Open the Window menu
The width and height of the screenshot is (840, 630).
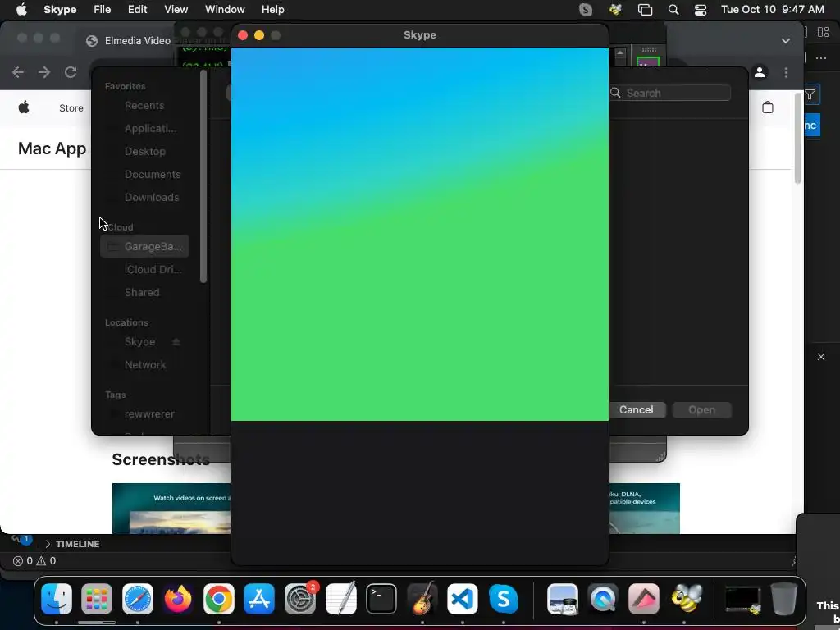tap(225, 10)
